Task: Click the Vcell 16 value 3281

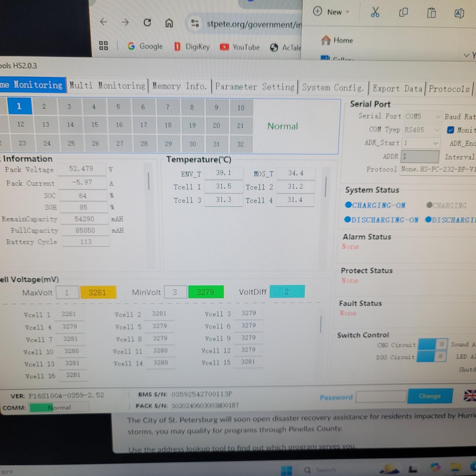Action: click(73, 375)
